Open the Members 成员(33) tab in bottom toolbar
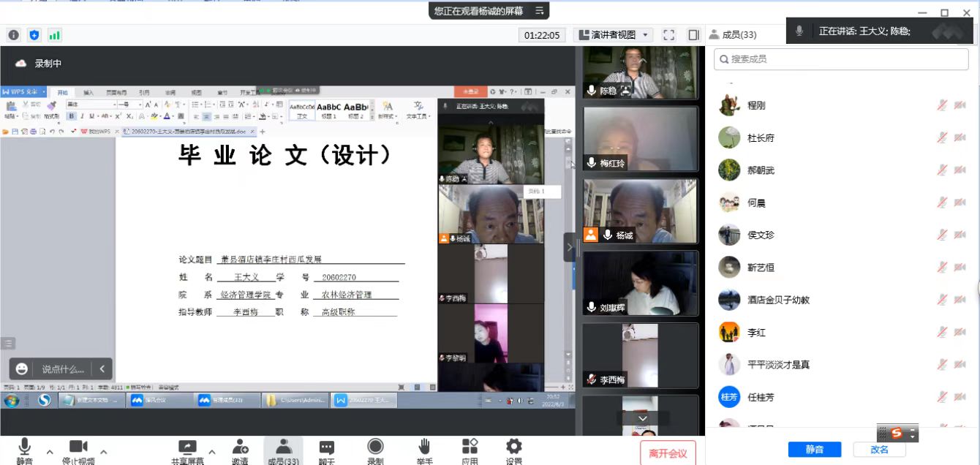The width and height of the screenshot is (980, 465). [x=283, y=450]
